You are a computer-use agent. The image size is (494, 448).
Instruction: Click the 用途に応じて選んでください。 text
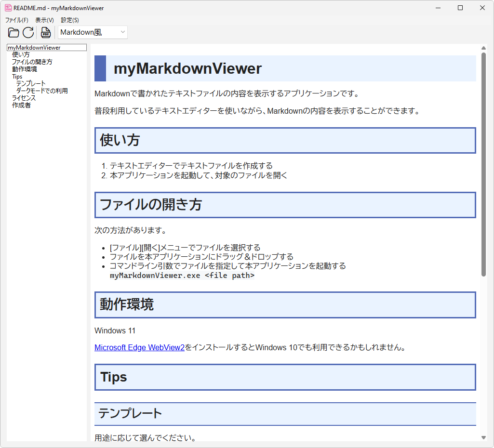146,438
